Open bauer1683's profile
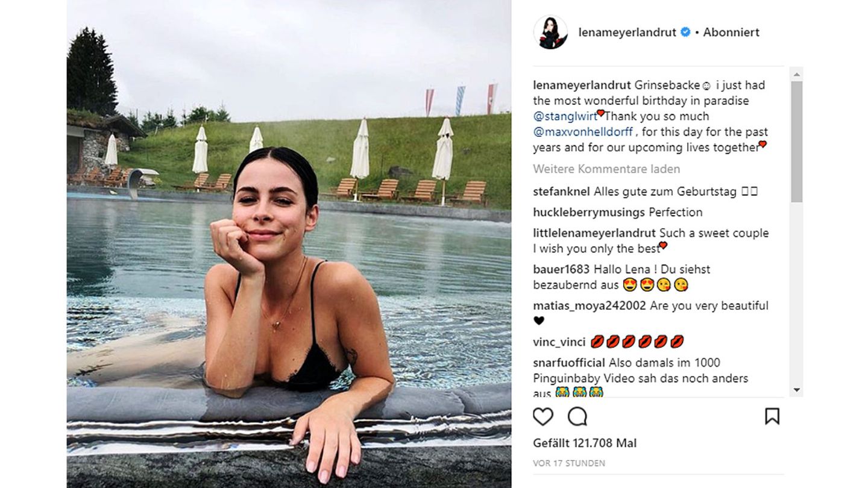Viewport: 868px width, 488px height. pyautogui.click(x=561, y=269)
